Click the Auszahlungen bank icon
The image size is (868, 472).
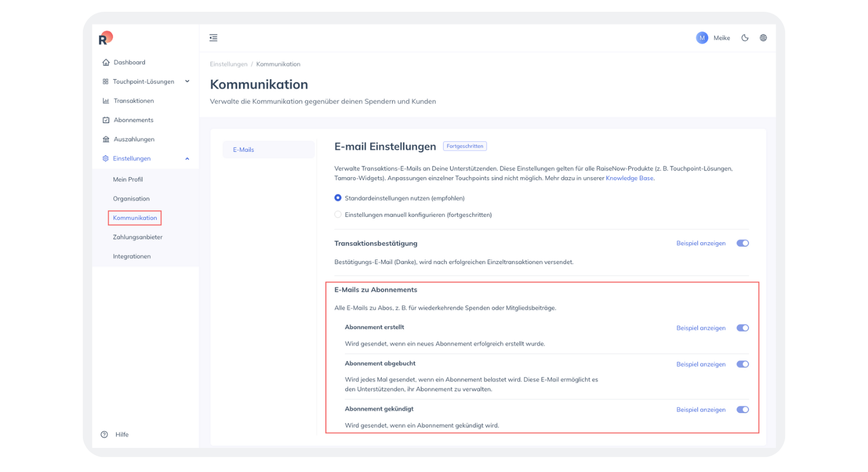(106, 139)
